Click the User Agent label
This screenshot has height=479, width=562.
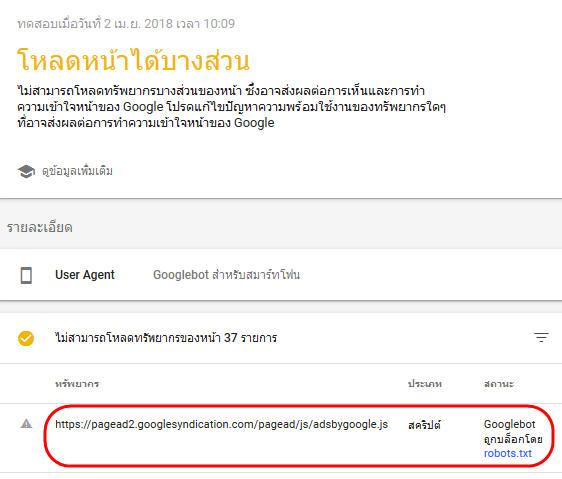click(85, 275)
